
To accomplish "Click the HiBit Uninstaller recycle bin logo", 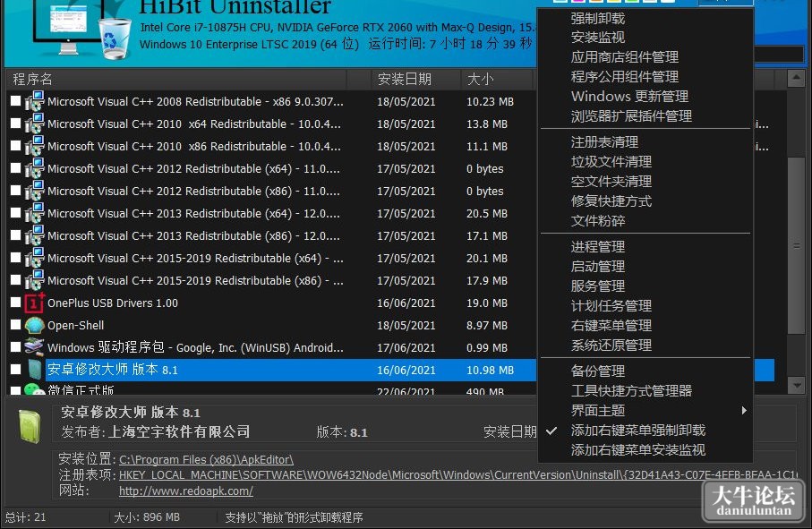I will [115, 38].
